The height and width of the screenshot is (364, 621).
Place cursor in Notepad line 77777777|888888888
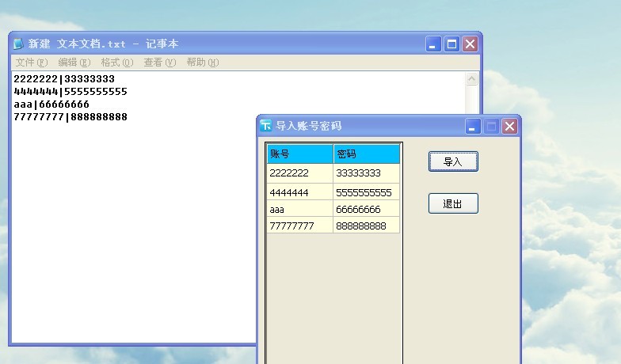pyautogui.click(x=70, y=117)
